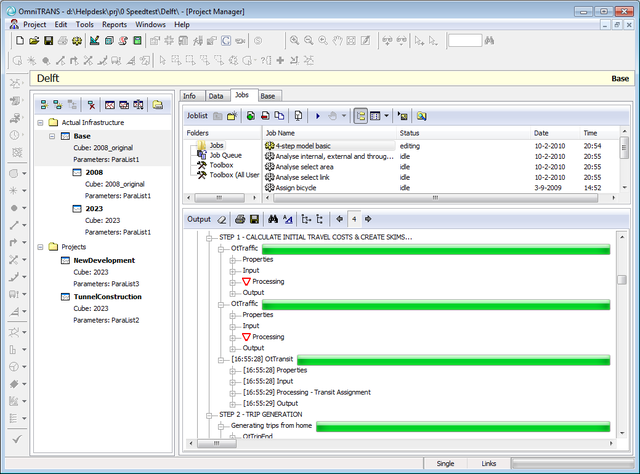Collapse STEP 2 - TRIP GENERATION node
Viewport: 640px width, 474px height.
click(209, 415)
